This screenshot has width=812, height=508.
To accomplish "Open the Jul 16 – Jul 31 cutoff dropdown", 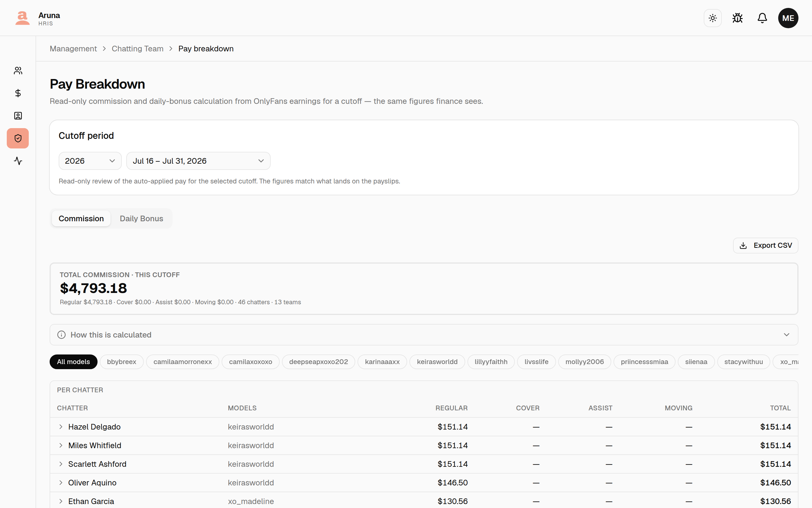I will [x=198, y=161].
